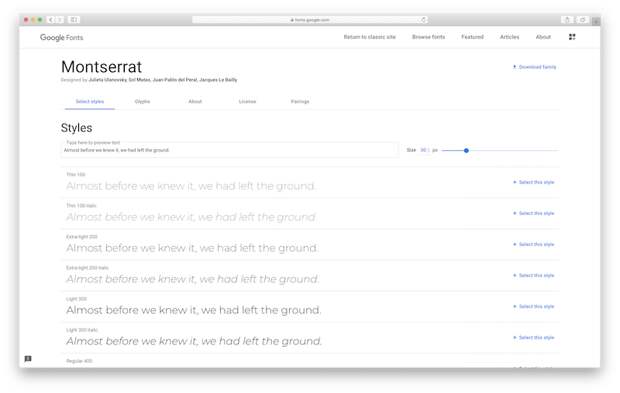Click the Google Fonts logo
This screenshot has height=393, width=620.
[61, 37]
